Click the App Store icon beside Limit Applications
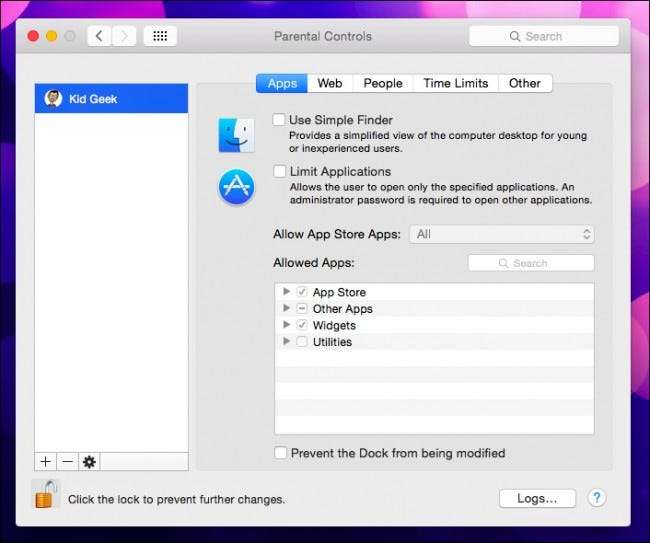This screenshot has width=650, height=543. 236,187
